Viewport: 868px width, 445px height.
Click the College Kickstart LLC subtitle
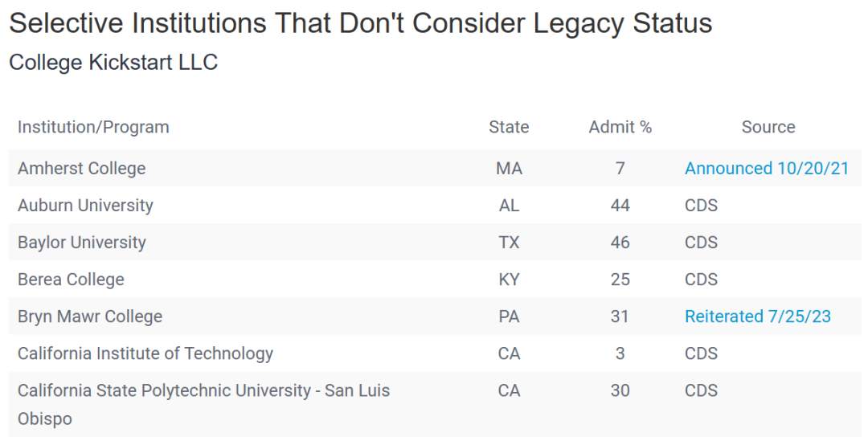click(x=113, y=62)
